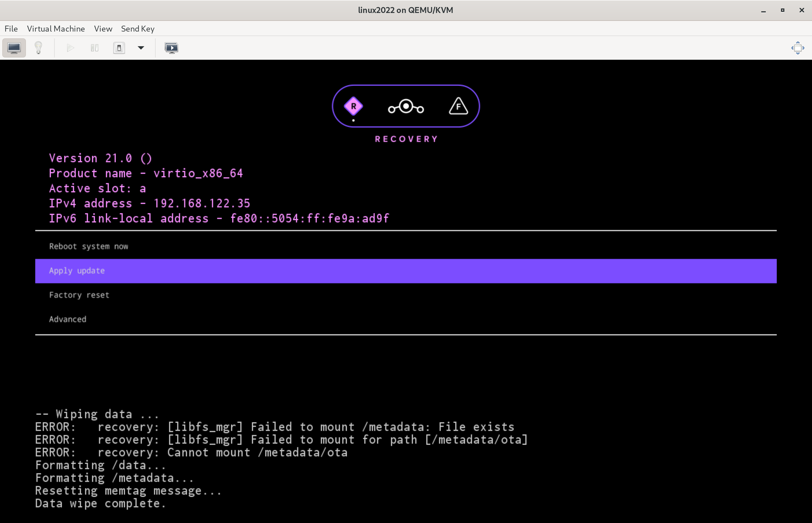Screen dimensions: 812x523
Task: Pause the virtual machine
Action: 95,48
